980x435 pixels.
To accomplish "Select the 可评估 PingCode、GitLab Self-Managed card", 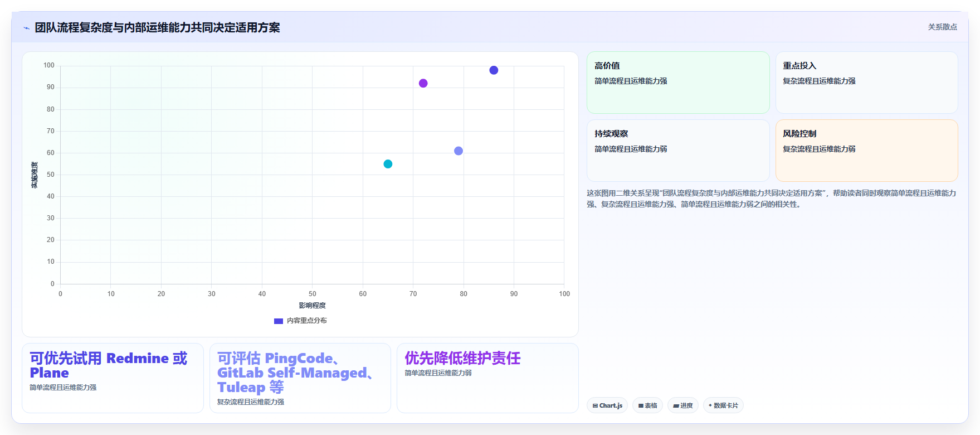I will (x=300, y=378).
